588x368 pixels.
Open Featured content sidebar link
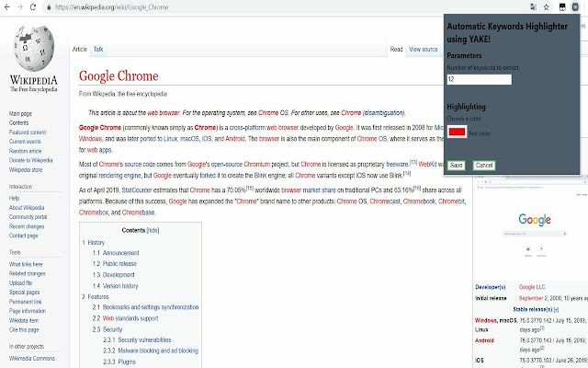pos(28,132)
